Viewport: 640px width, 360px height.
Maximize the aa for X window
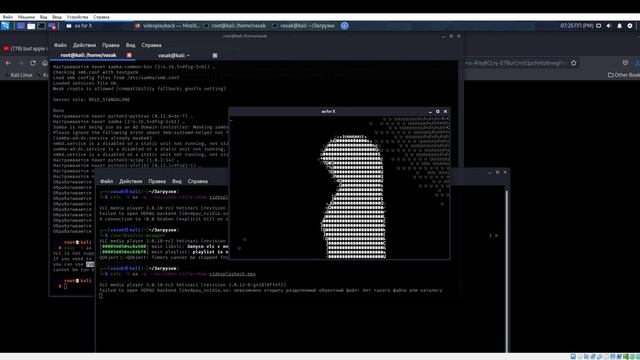click(438, 111)
